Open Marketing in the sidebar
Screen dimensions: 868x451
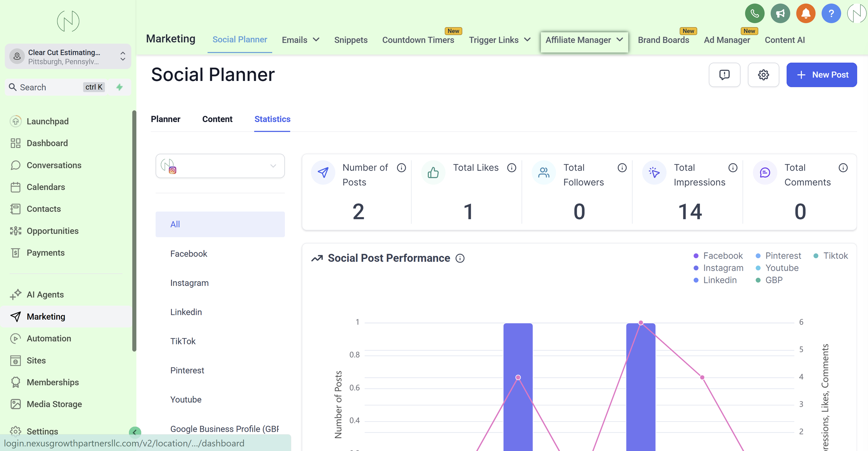[x=67, y=317]
